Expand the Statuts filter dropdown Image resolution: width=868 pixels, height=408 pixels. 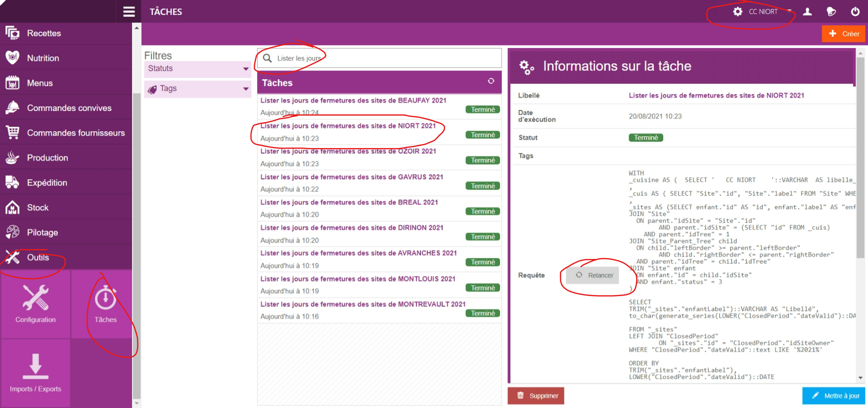(198, 69)
